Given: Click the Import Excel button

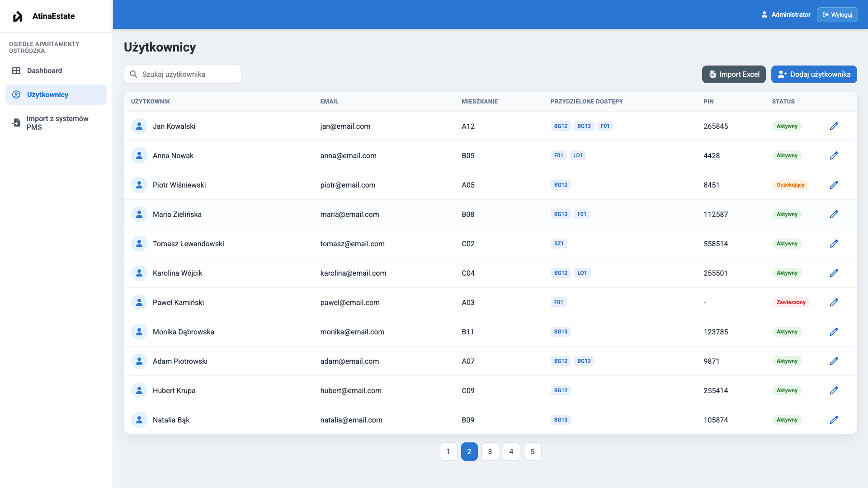Looking at the screenshot, I should coord(733,74).
